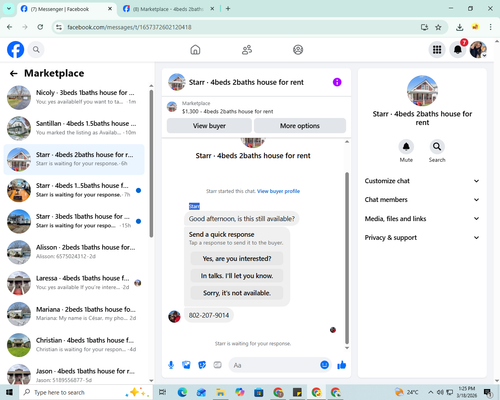Open the notifications bell with red badge
This screenshot has height=400, width=500.
pos(458,50)
